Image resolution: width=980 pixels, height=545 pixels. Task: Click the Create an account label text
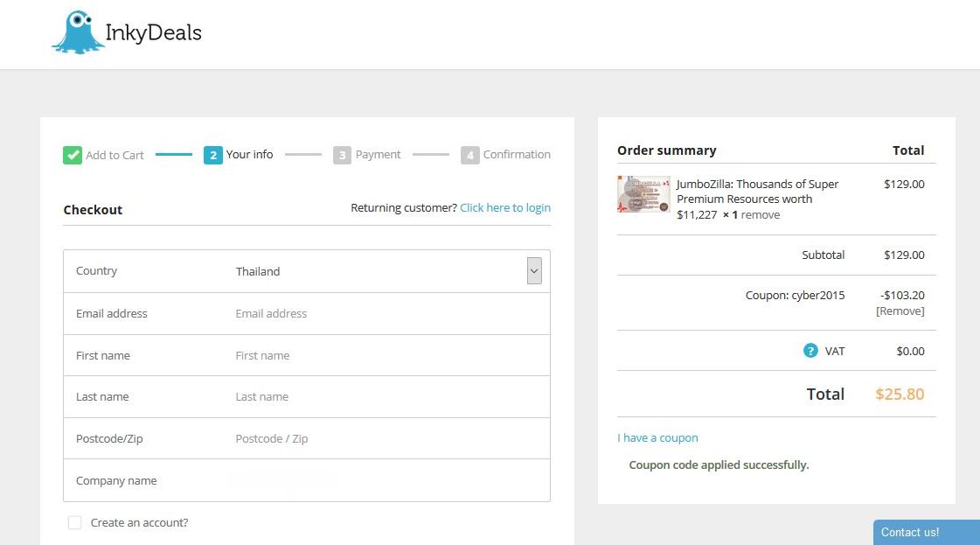coord(139,522)
